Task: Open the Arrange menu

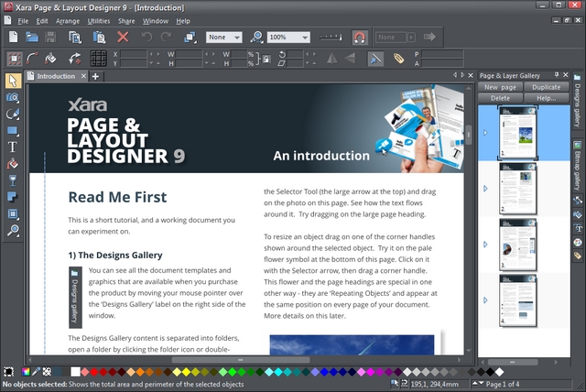Action: pos(68,21)
